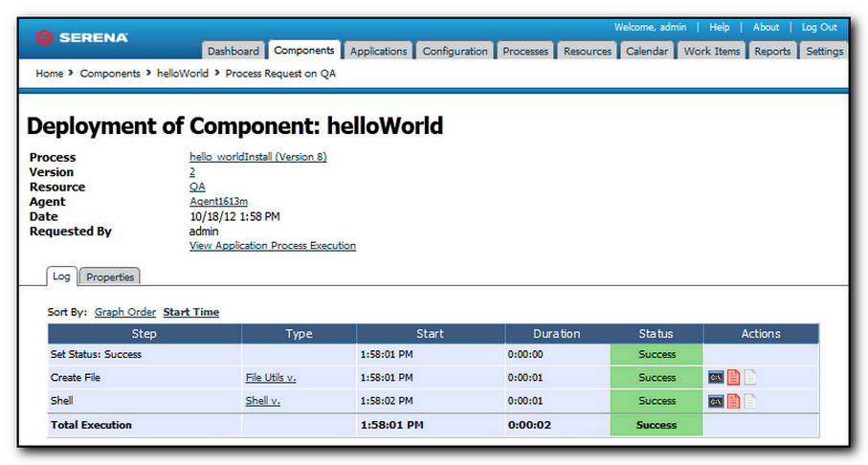Viewport: 868px width, 465px height.
Task: Click Success status of Set Status row
Action: coord(657,354)
